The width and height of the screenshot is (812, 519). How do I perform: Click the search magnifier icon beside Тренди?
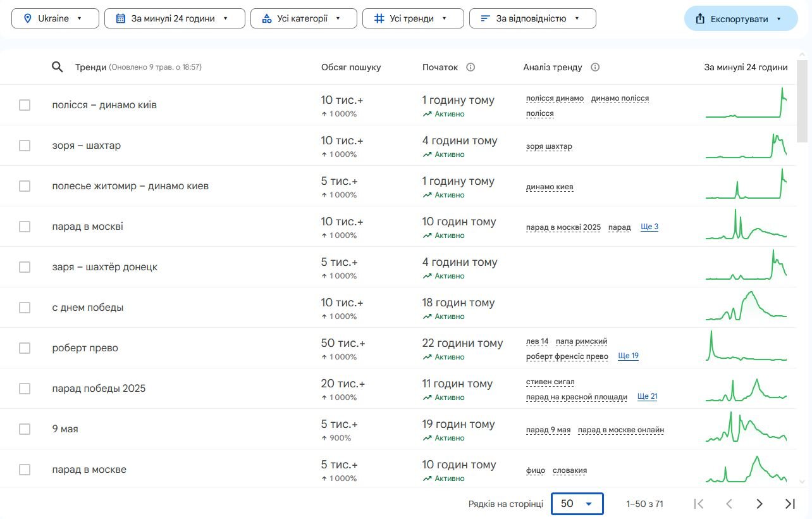coord(58,67)
